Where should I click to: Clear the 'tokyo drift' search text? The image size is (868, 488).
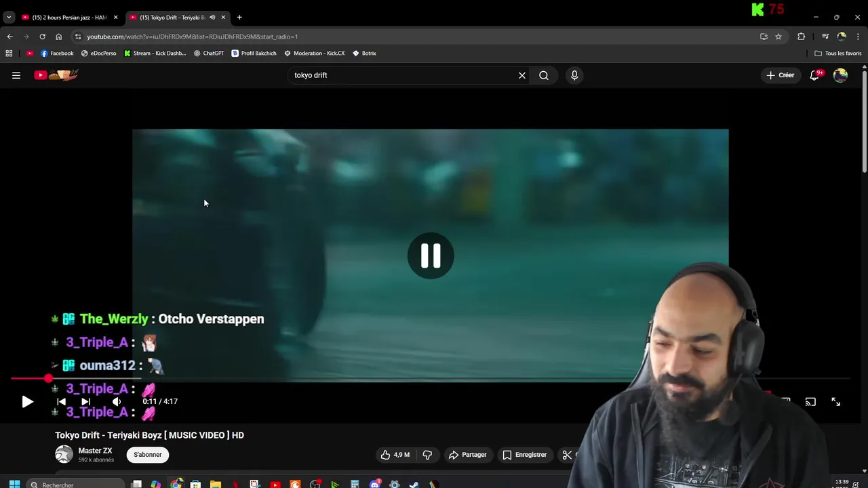pyautogui.click(x=522, y=75)
